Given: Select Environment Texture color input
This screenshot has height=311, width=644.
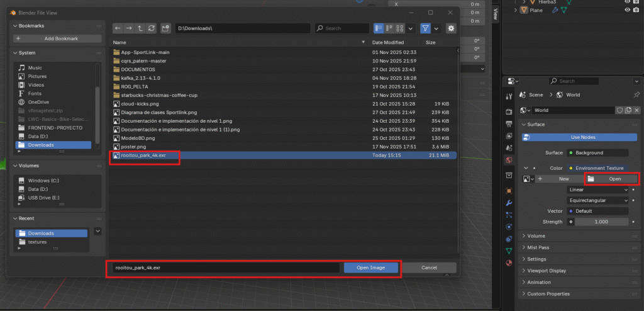Looking at the screenshot, I should [x=597, y=168].
